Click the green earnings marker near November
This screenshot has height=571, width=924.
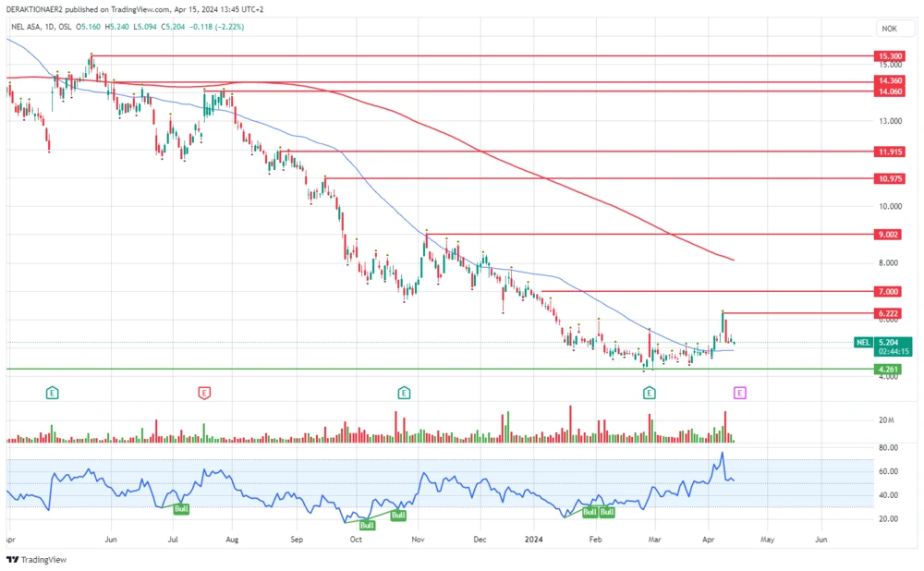[404, 393]
